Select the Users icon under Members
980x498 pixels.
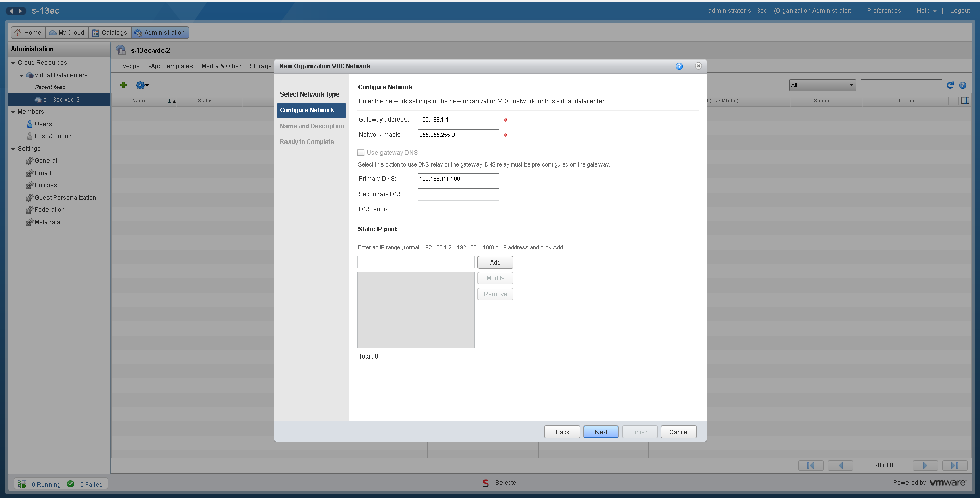(30, 124)
